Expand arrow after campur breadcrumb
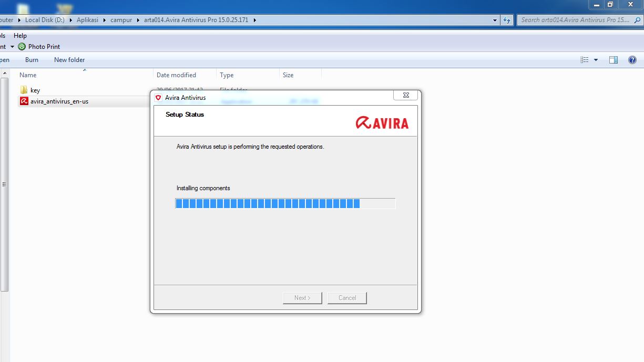Viewport: 644px width, 362px height. [x=138, y=20]
